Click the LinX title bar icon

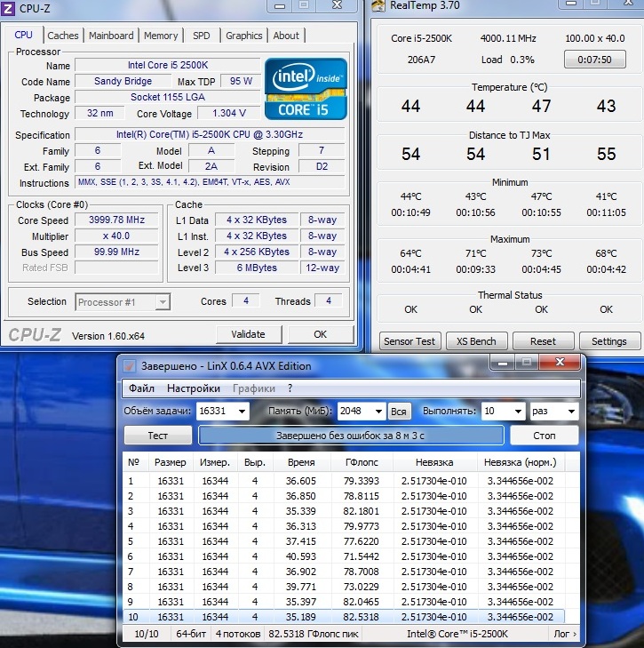click(x=129, y=365)
